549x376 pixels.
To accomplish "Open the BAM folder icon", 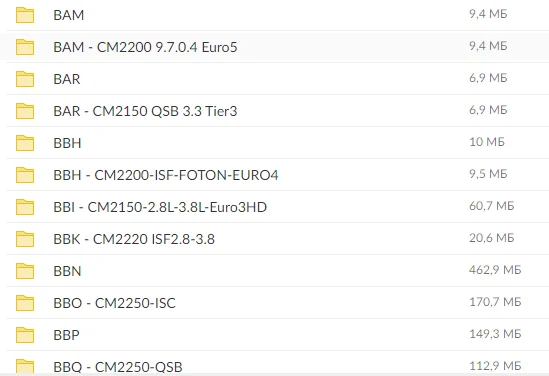I will tap(25, 15).
